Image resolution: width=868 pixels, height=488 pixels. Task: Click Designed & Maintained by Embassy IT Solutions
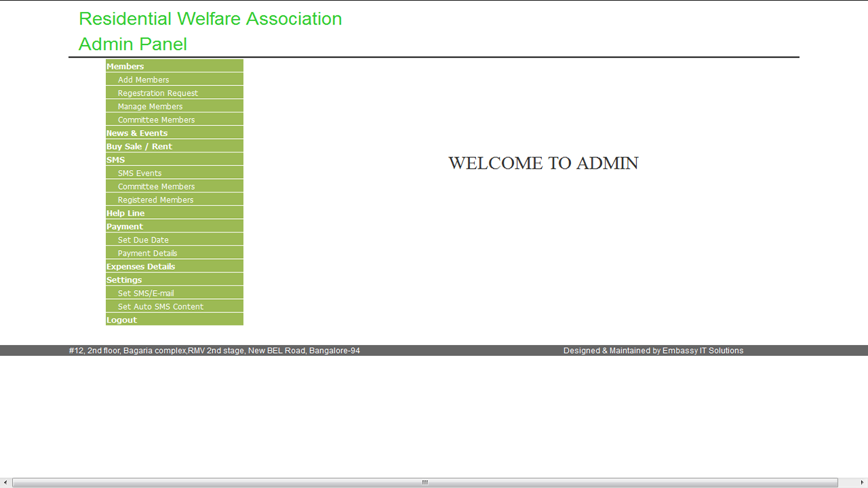653,350
